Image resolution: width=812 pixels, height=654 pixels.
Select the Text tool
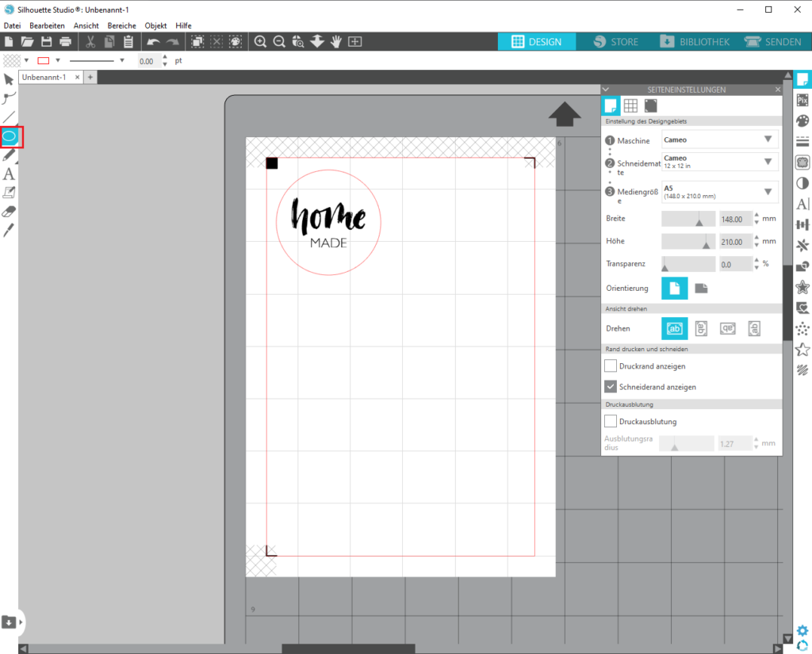(x=10, y=174)
